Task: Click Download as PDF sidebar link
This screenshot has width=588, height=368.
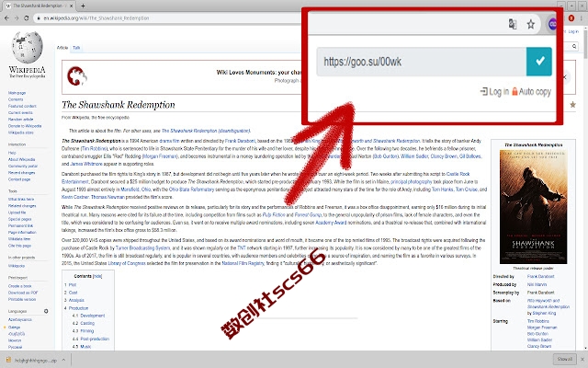Action: [x=23, y=293]
